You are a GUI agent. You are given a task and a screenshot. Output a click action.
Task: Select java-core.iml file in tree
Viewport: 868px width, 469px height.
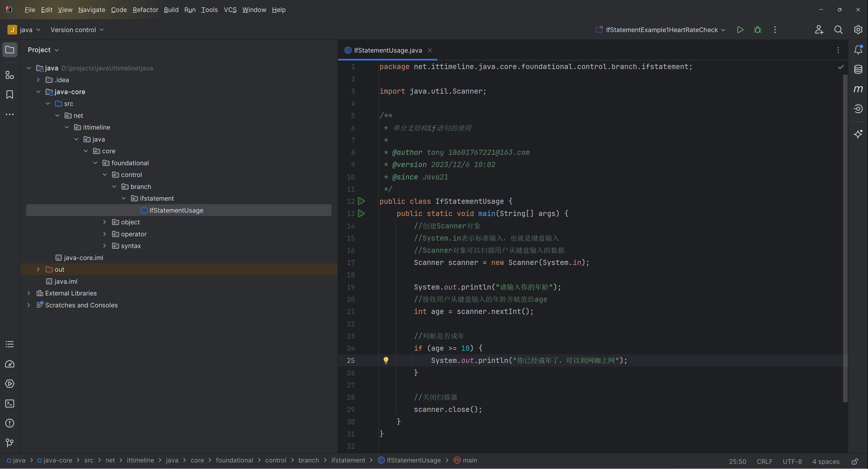(x=79, y=258)
